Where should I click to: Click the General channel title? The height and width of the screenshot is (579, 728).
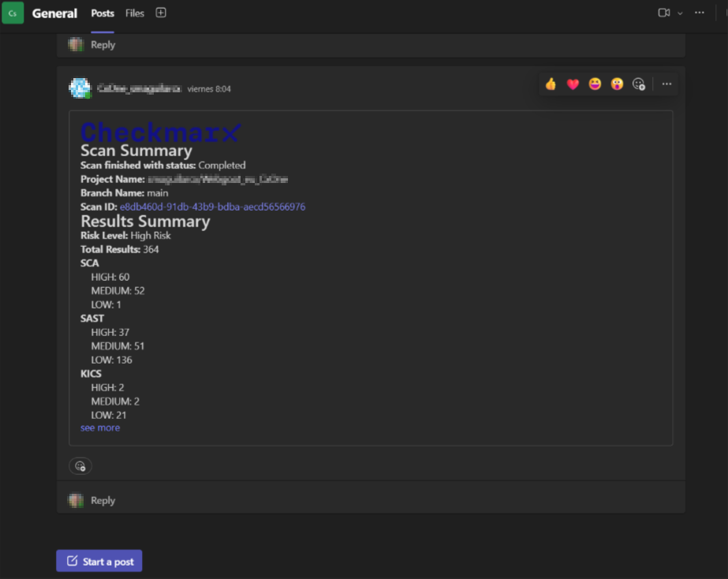[54, 13]
